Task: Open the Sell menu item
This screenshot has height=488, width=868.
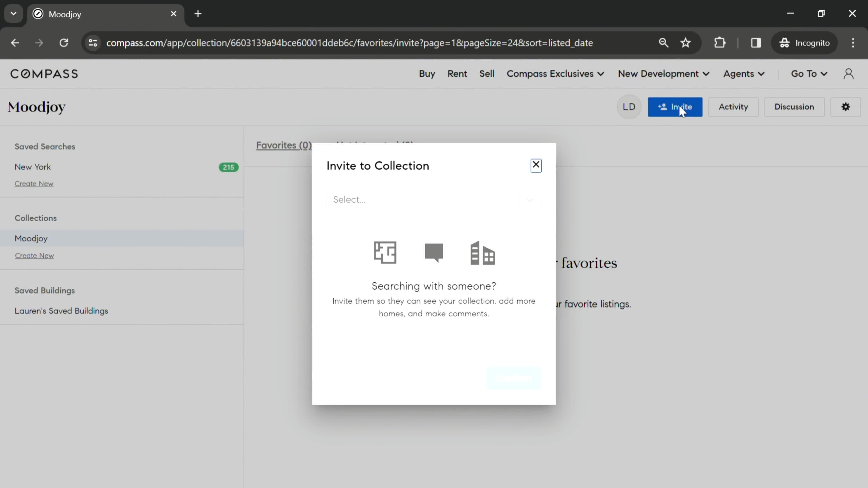Action: (487, 74)
